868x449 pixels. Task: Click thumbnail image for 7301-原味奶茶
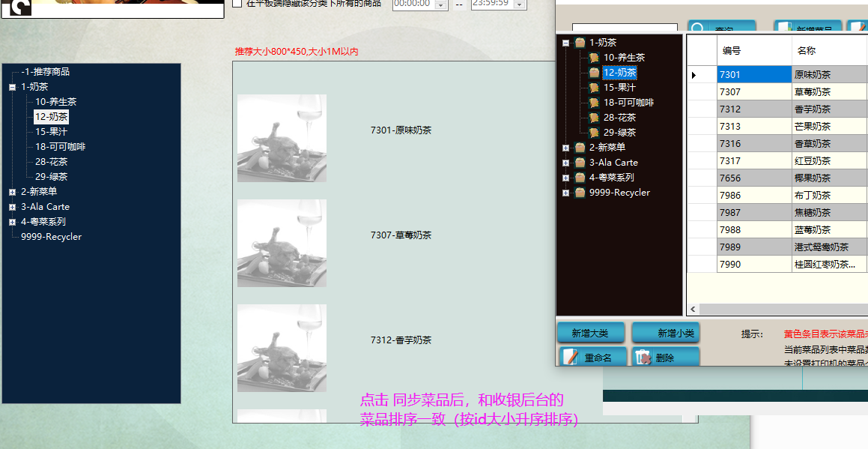282,138
